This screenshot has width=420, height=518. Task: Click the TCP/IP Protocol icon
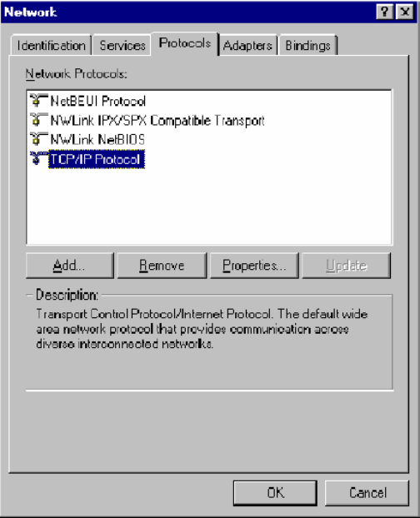[x=39, y=158]
